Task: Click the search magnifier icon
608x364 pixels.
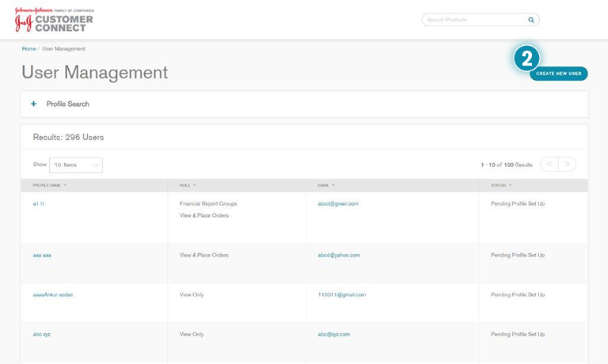Action: point(531,20)
